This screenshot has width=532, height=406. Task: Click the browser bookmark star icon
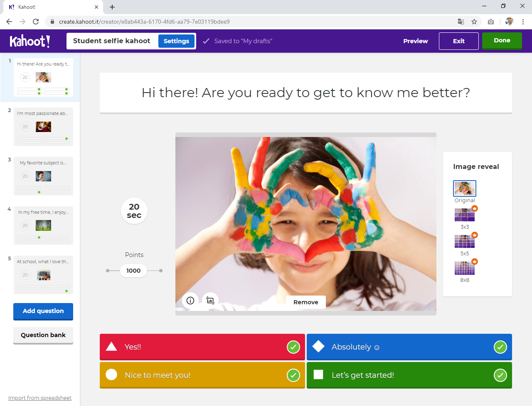coord(474,22)
